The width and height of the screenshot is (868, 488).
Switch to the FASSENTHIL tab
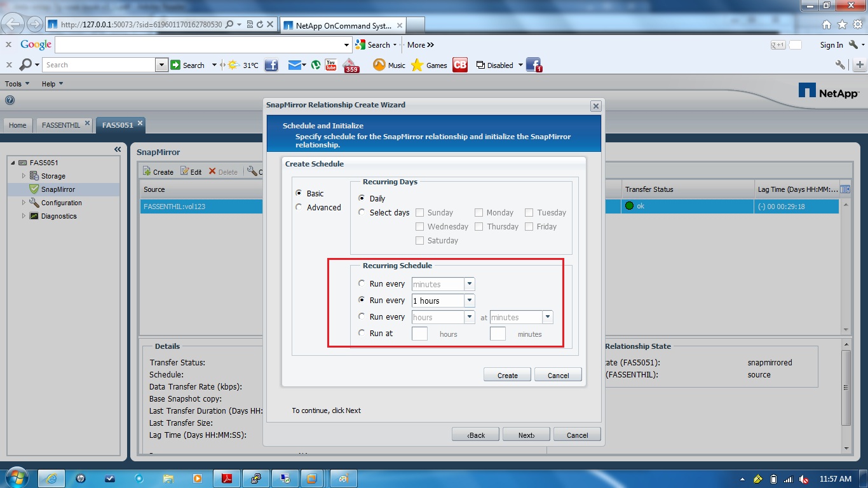pyautogui.click(x=60, y=125)
